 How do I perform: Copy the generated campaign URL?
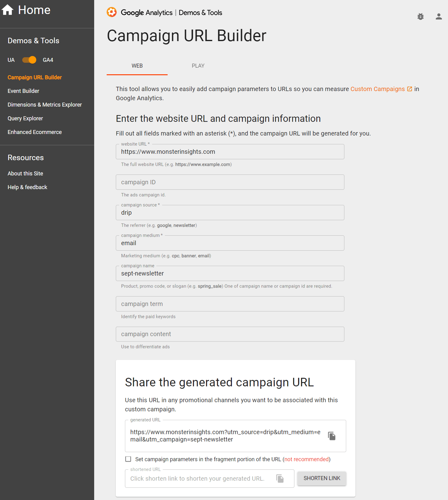332,436
